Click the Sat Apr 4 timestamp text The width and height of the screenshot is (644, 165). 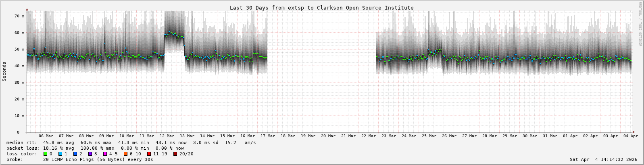click(x=603, y=159)
